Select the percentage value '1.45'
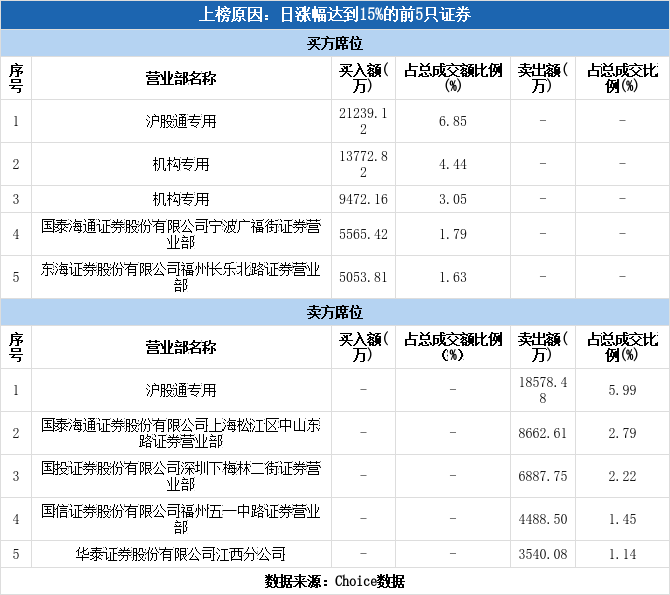 click(x=623, y=519)
